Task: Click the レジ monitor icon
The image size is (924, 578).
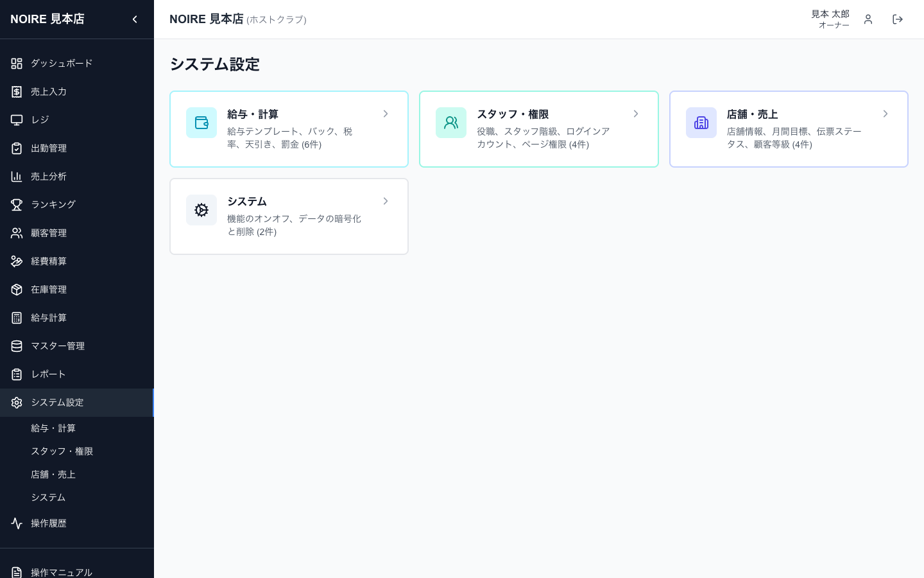Action: pyautogui.click(x=17, y=120)
